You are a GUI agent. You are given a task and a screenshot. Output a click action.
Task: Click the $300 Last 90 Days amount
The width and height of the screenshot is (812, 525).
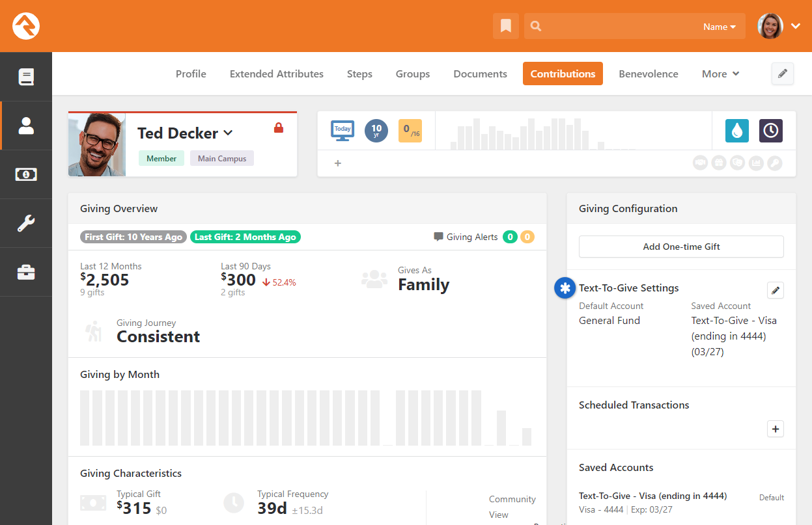238,280
